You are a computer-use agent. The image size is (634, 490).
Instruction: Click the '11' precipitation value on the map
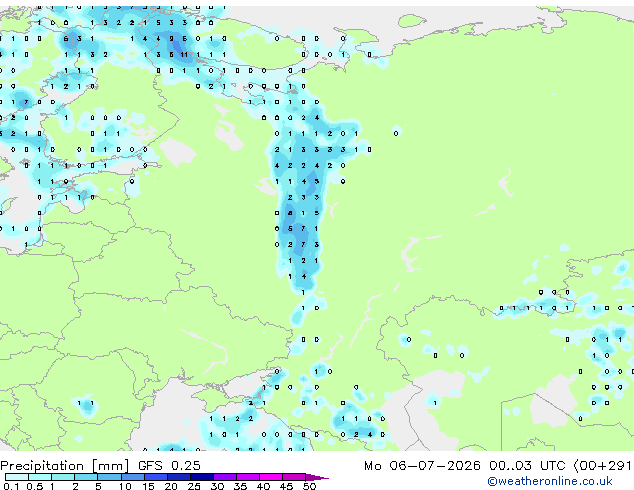[x=184, y=55]
